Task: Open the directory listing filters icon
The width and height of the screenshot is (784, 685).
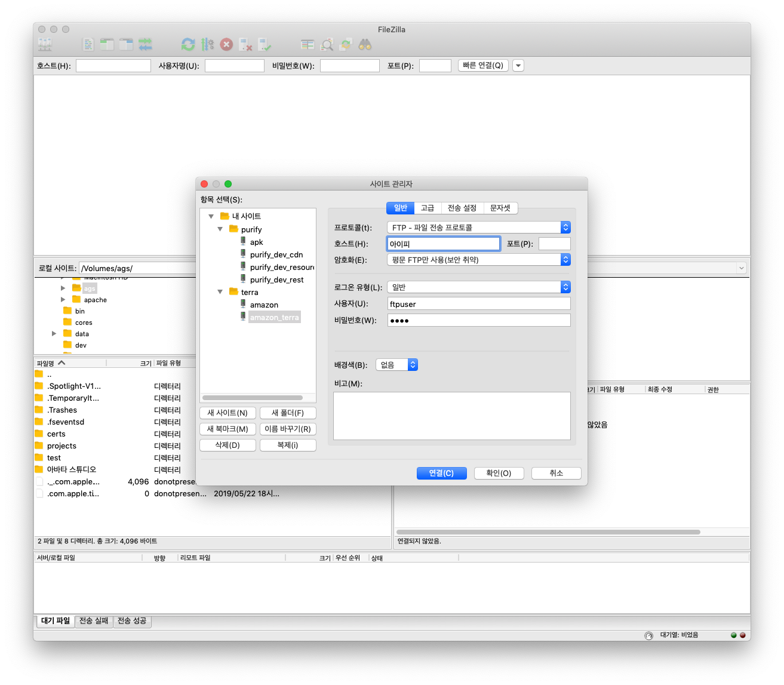Action: click(308, 44)
